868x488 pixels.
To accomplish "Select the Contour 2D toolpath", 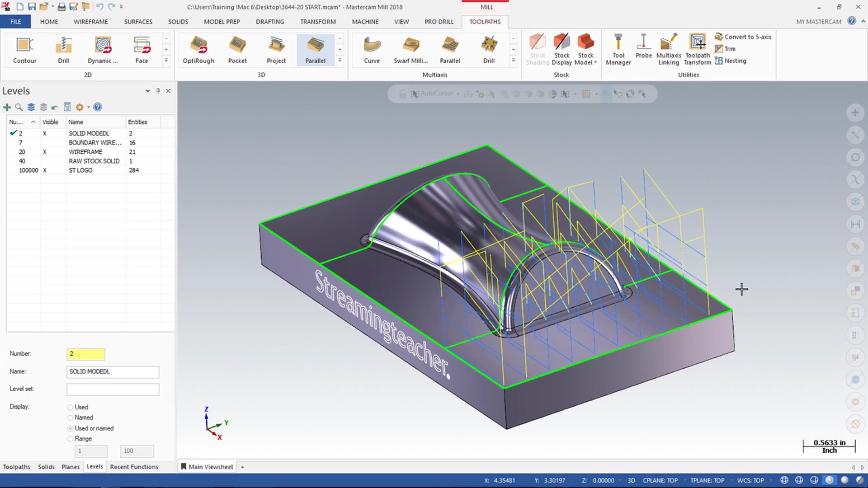I will (24, 50).
